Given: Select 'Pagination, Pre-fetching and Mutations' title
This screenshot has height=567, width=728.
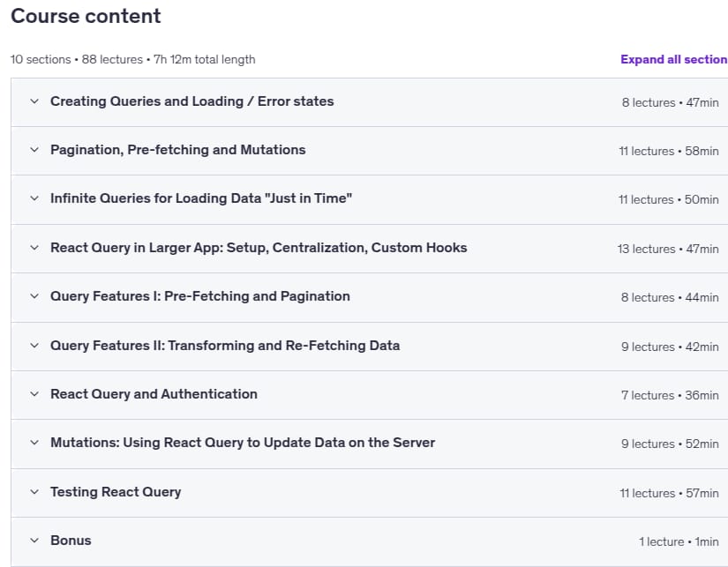Looking at the screenshot, I should pyautogui.click(x=178, y=150).
